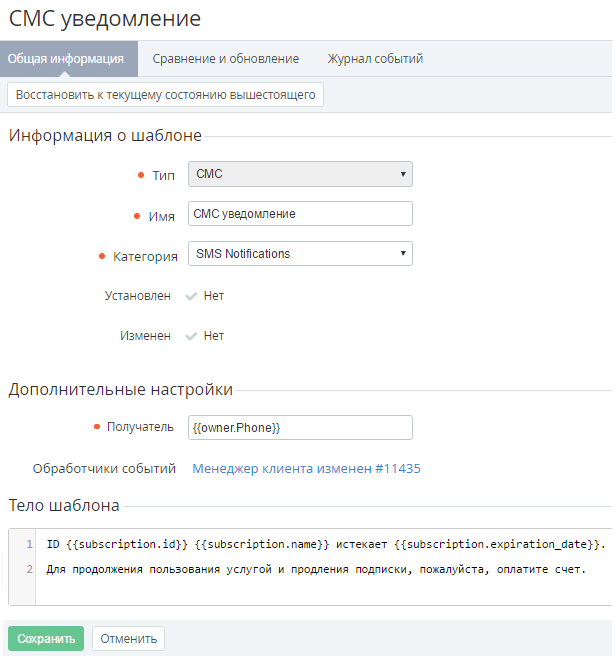Open the Менеджер клиента изменен #11435 link
The width and height of the screenshot is (616, 663).
(306, 468)
